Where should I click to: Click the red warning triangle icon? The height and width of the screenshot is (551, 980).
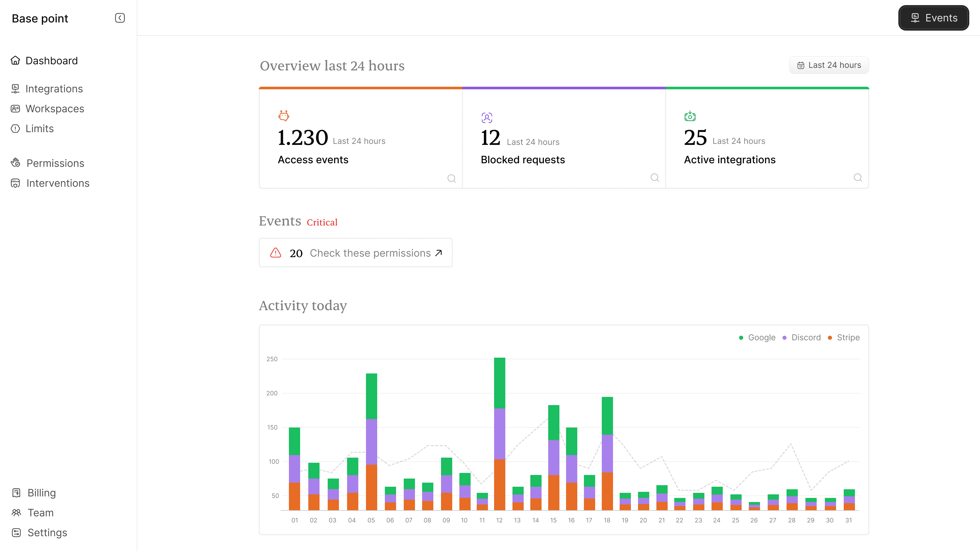[x=275, y=253]
